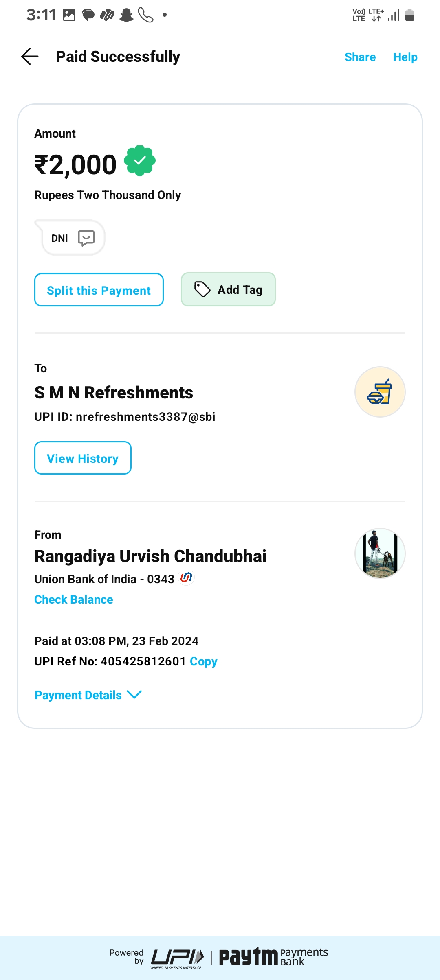The height and width of the screenshot is (980, 440).
Task: Copy the UPI reference number
Action: [203, 661]
